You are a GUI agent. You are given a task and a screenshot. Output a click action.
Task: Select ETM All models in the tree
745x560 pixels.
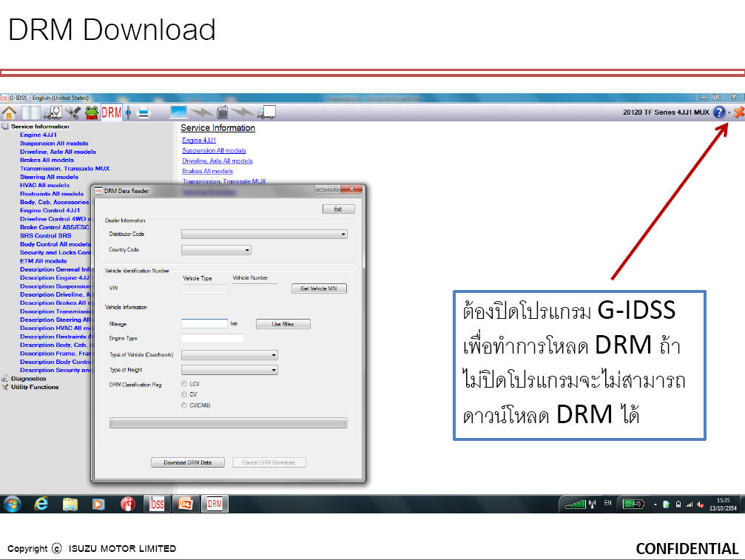coord(43,260)
